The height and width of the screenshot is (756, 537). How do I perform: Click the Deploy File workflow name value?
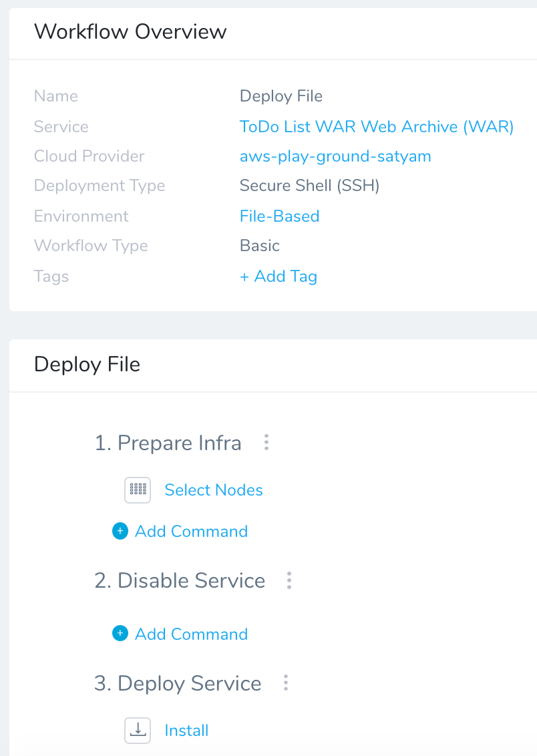281,96
